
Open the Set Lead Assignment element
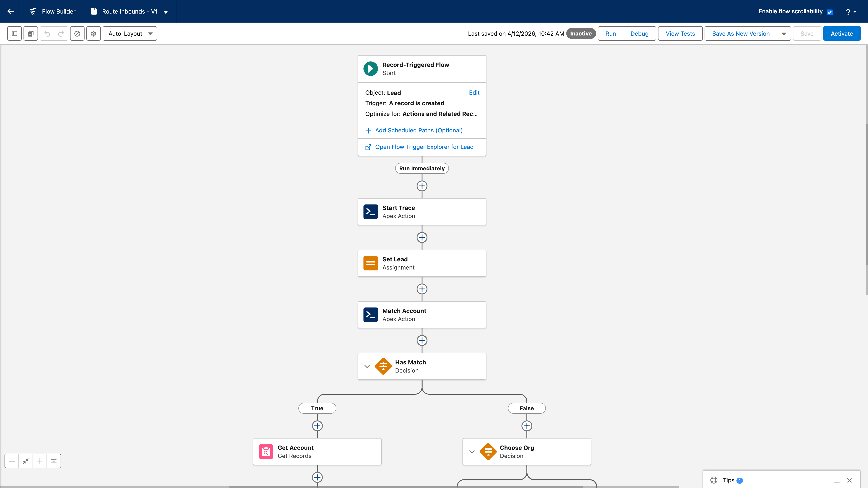pos(422,263)
